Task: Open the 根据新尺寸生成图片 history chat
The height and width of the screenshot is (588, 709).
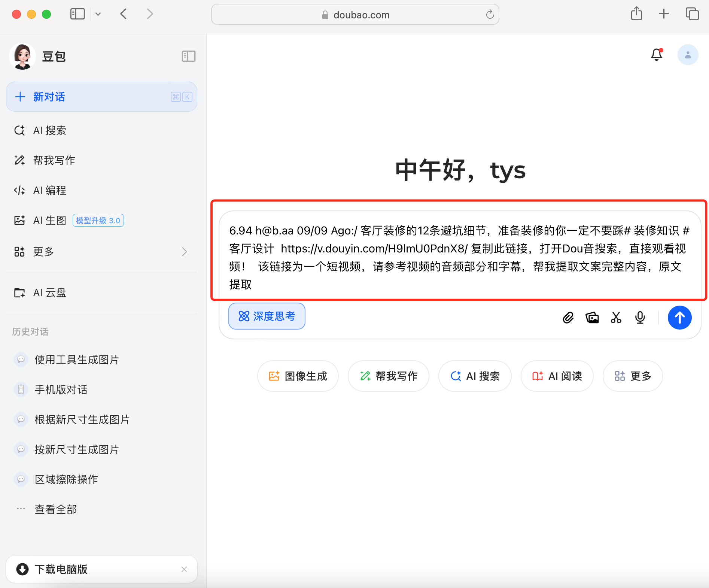Action: [101, 419]
